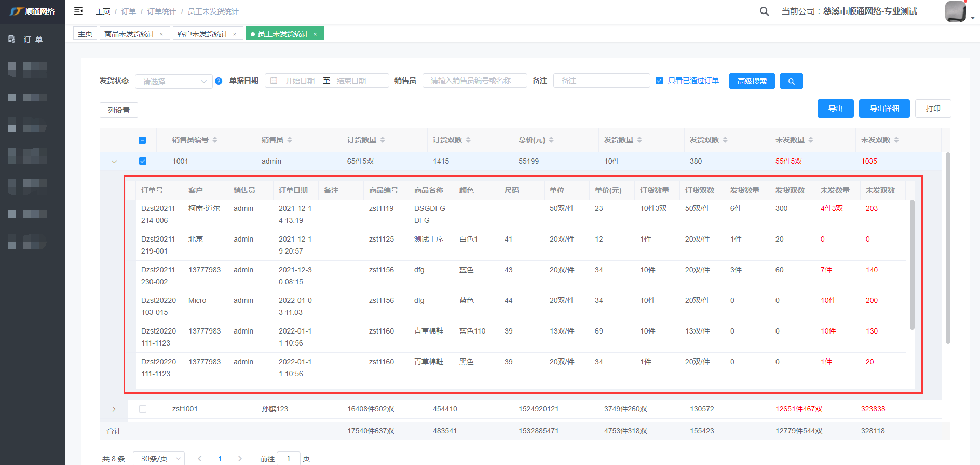Click the magnifier search icon in the header
Image resolution: width=980 pixels, height=465 pixels.
click(764, 11)
